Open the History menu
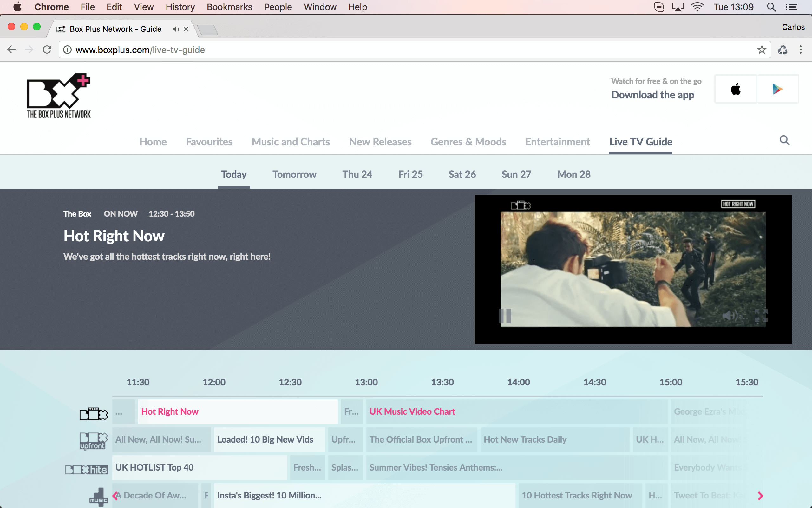812x508 pixels. point(180,7)
